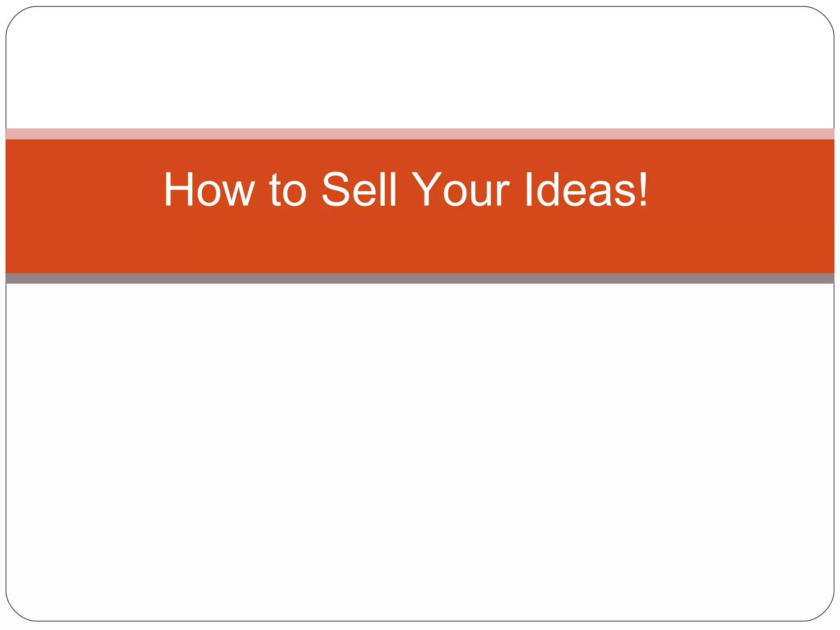840x630 pixels.
Task: Click the exclamation mark ending the title
Action: click(x=643, y=189)
